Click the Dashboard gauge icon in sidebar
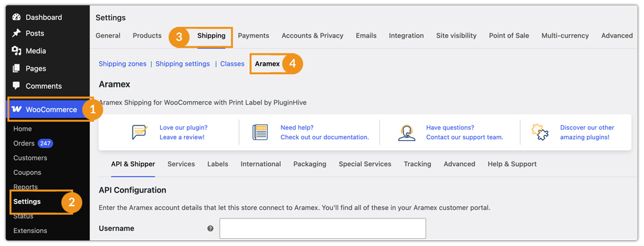This screenshot has height=246, width=644. tap(17, 17)
